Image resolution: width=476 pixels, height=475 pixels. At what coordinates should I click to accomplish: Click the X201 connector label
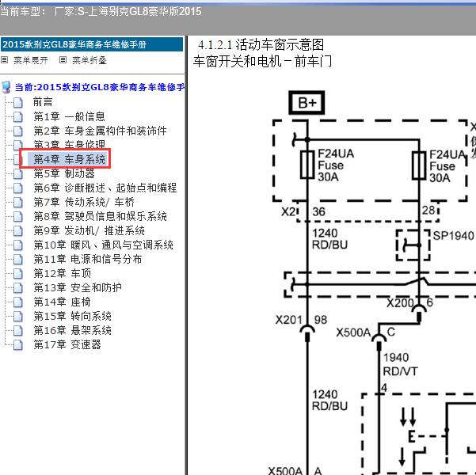coord(288,320)
